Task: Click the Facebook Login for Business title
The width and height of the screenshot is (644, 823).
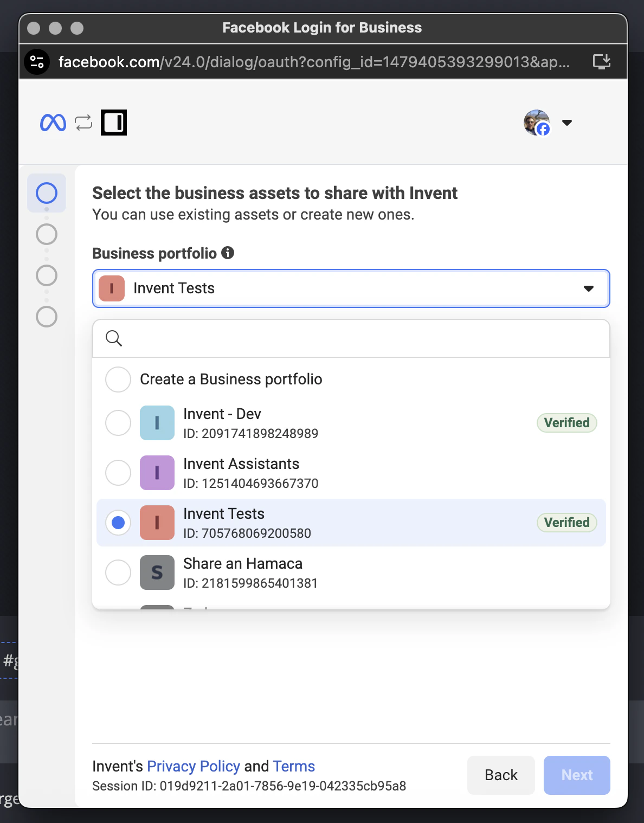Action: (321, 27)
